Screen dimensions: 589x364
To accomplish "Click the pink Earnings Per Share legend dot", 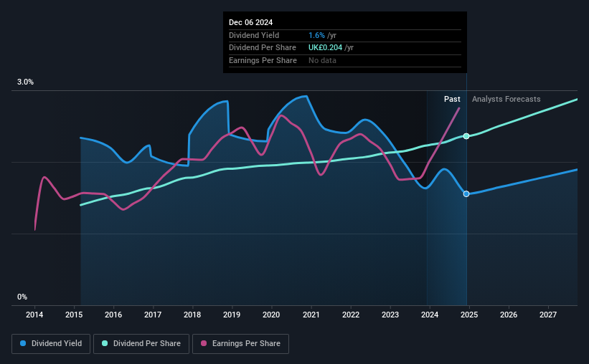I will tap(204, 343).
